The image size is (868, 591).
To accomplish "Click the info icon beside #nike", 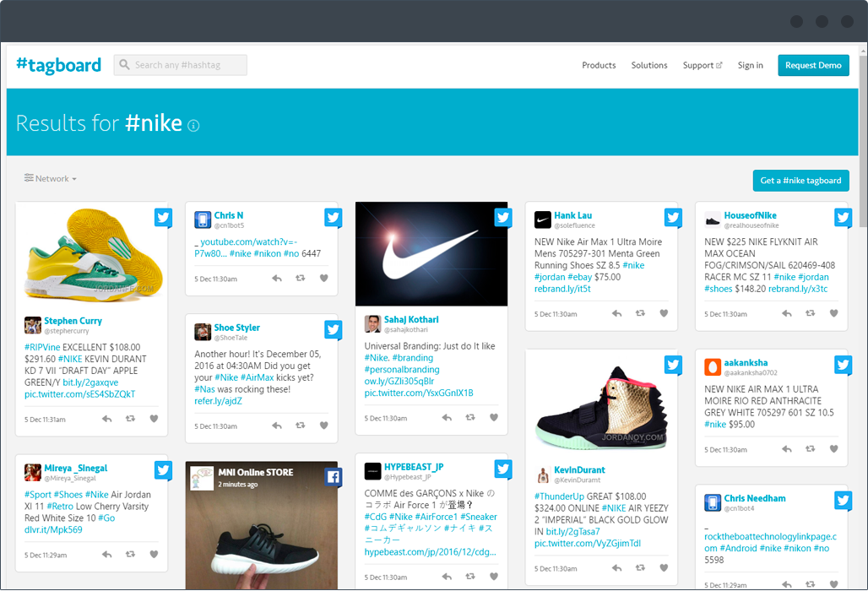I will point(193,126).
